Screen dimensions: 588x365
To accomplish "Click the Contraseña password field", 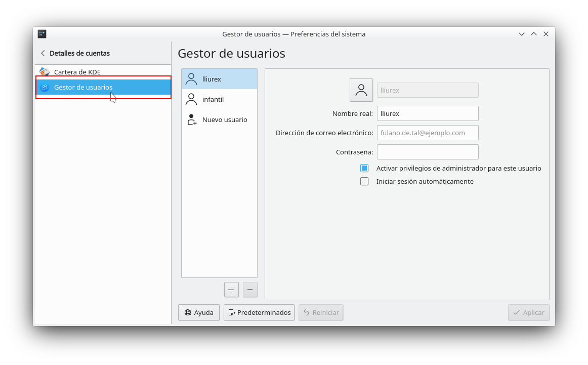I will click(x=428, y=152).
